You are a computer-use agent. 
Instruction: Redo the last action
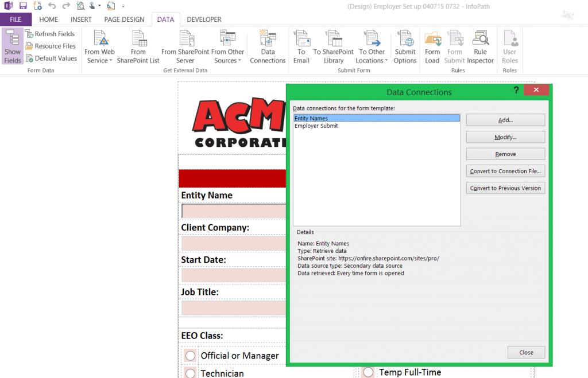click(x=66, y=6)
